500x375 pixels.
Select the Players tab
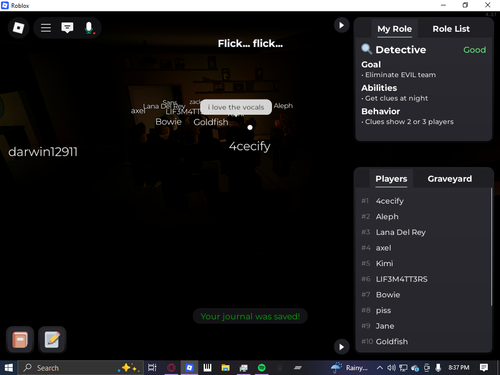pyautogui.click(x=391, y=179)
